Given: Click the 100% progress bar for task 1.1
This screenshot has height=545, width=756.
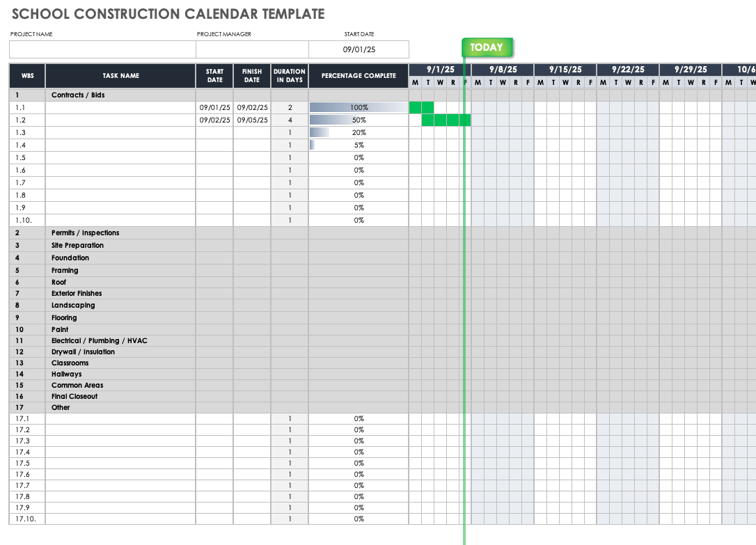Looking at the screenshot, I should pyautogui.click(x=358, y=107).
